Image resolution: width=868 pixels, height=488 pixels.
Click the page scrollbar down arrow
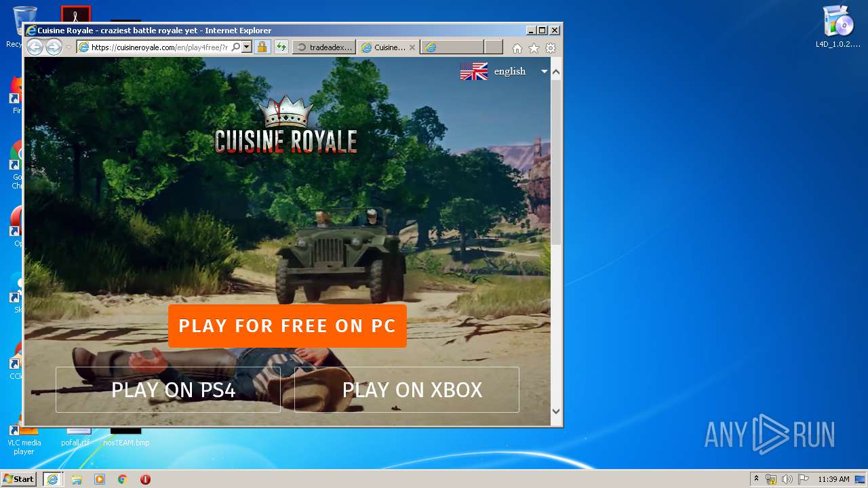click(556, 411)
